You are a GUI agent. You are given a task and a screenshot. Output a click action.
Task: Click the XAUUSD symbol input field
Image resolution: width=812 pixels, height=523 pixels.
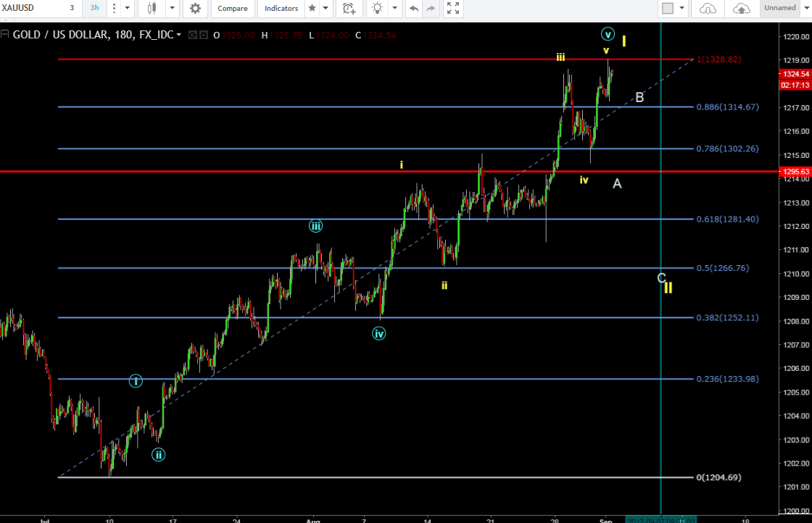click(29, 8)
